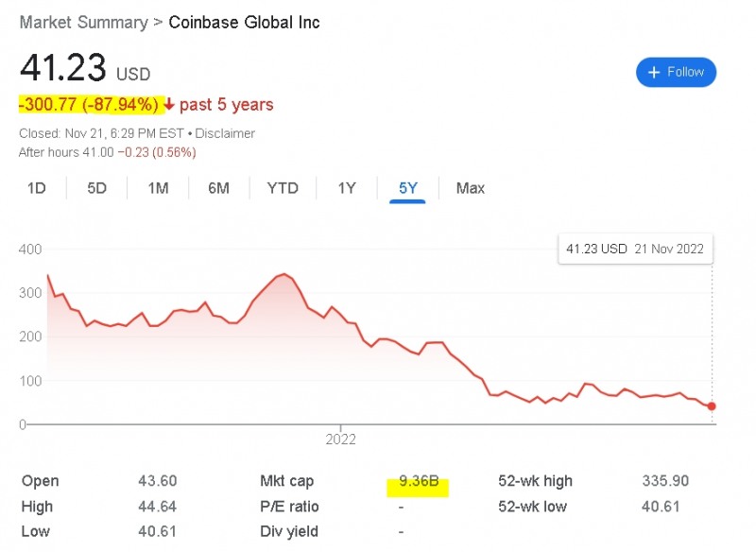
Task: View the Max time range
Action: 471,188
